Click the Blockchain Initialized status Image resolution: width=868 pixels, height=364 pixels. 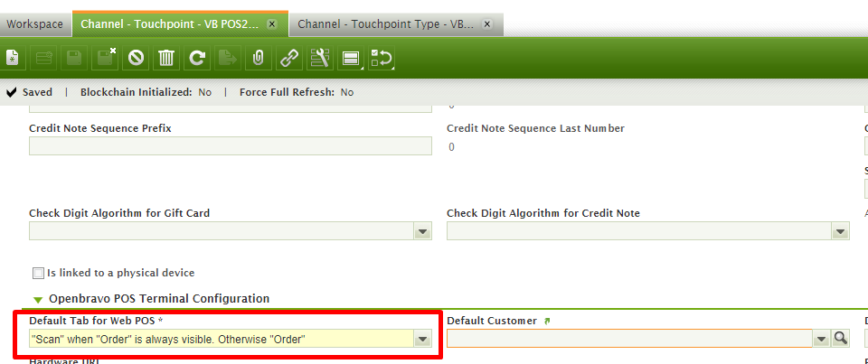(x=146, y=92)
